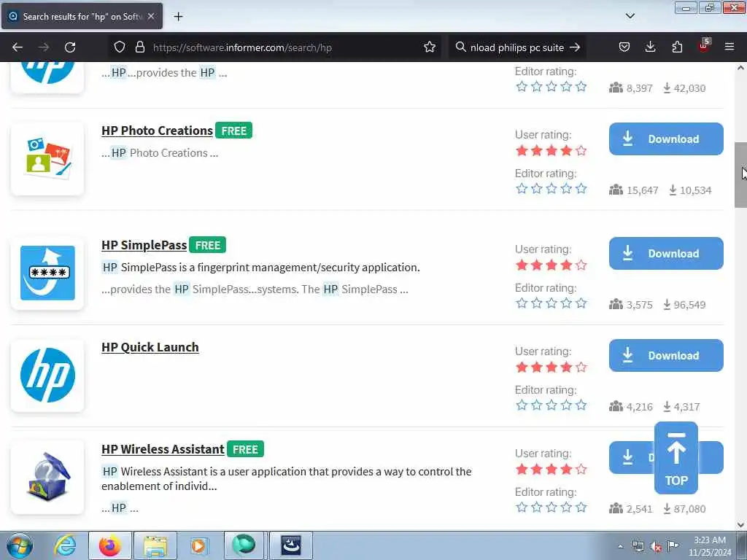
Task: Close the Search results tab
Action: [x=151, y=16]
